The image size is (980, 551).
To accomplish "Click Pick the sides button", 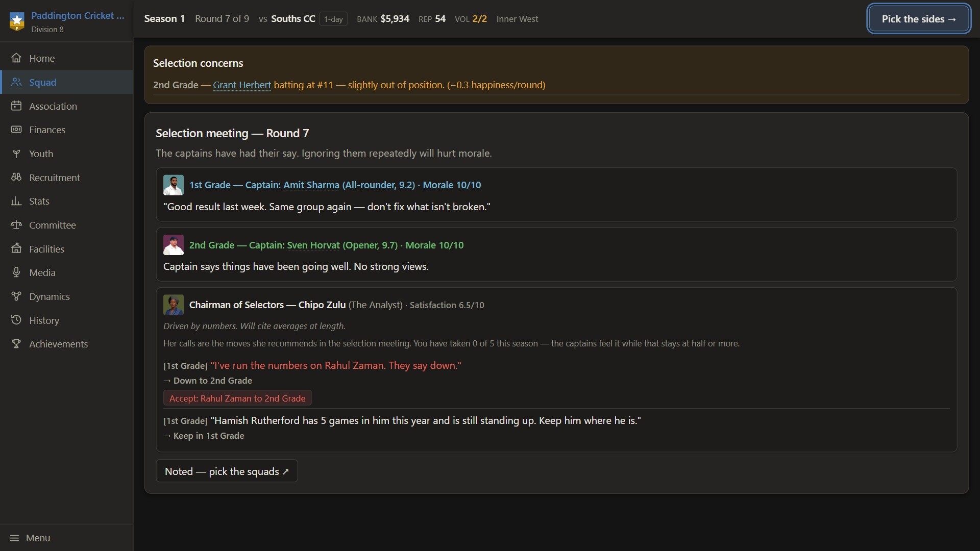I will click(x=919, y=19).
